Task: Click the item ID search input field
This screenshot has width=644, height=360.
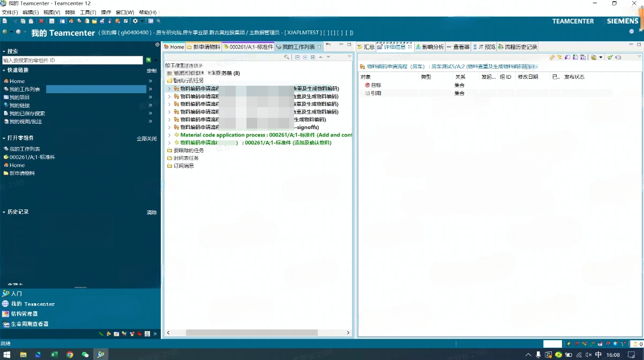Action: click(x=72, y=61)
